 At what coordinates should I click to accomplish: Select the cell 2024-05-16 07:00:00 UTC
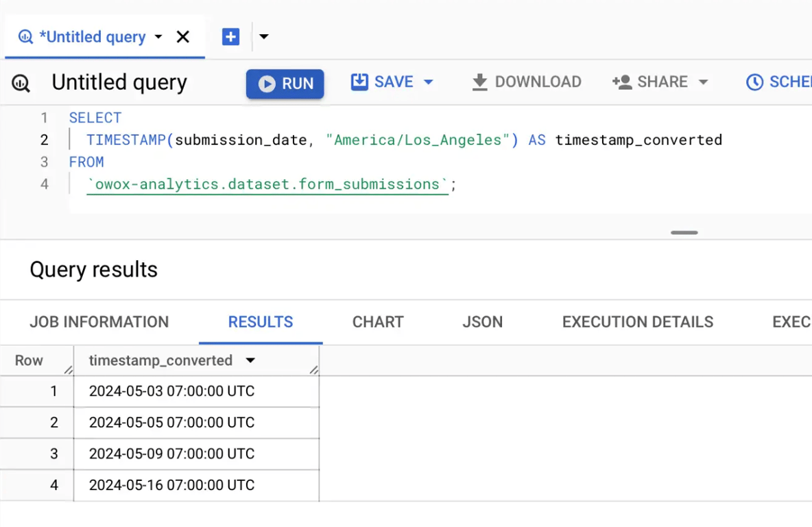point(196,486)
